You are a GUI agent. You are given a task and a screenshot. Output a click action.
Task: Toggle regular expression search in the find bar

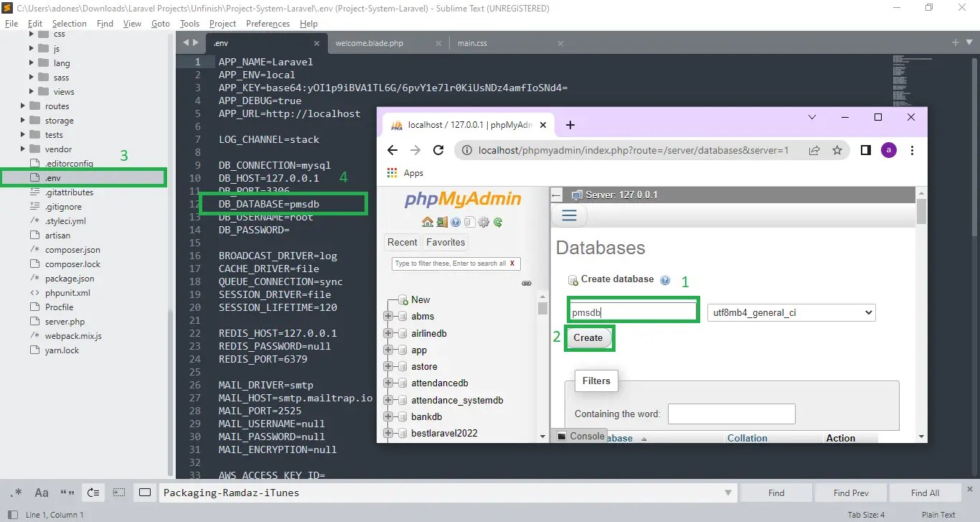click(x=17, y=493)
